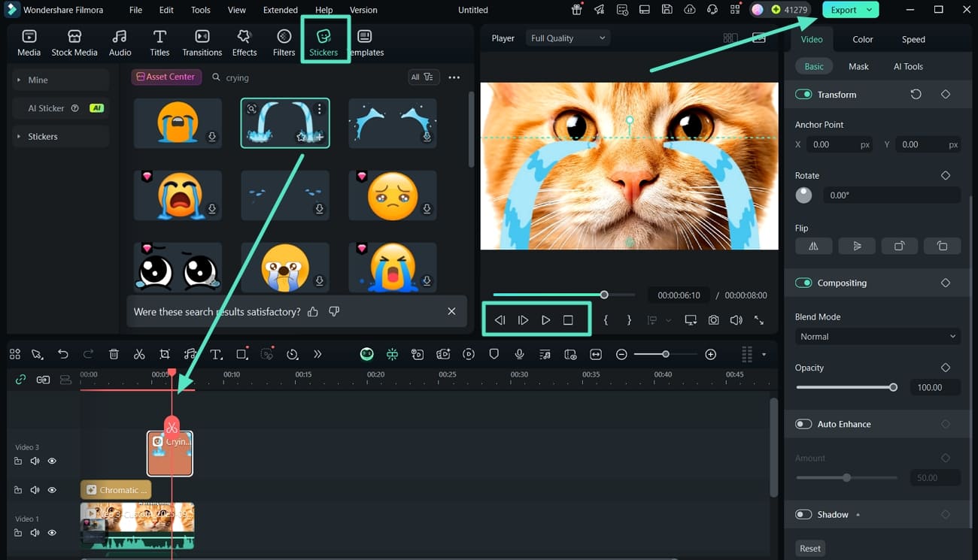978x560 pixels.
Task: Expand the Shadow section arrow
Action: (858, 515)
